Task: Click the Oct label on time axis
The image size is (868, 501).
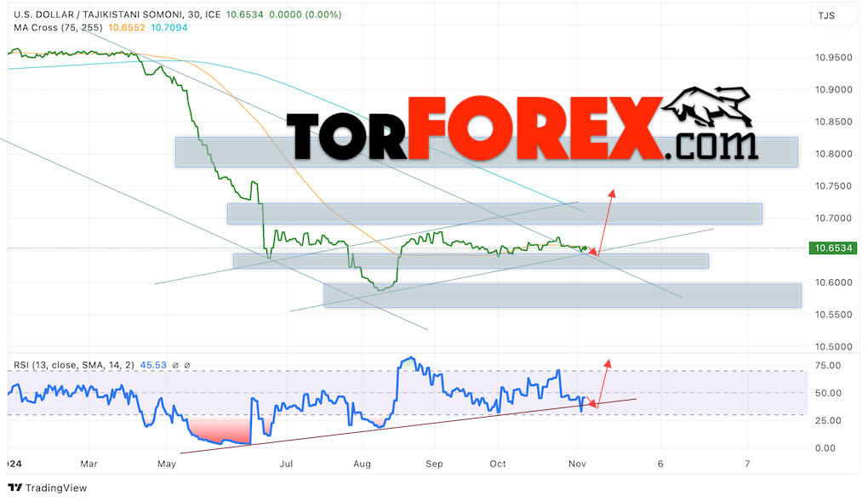Action: (x=498, y=464)
